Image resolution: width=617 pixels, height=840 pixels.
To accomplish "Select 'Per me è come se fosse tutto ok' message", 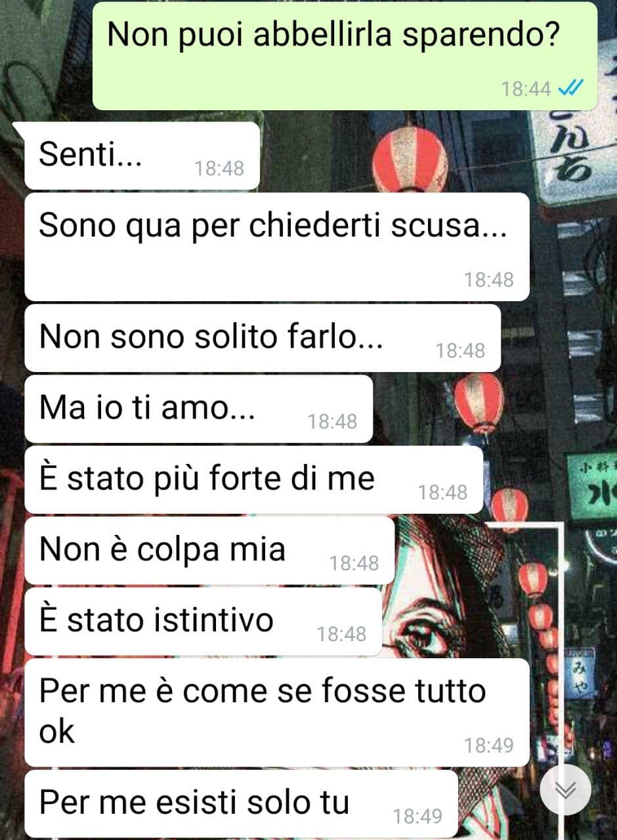I will click(277, 713).
